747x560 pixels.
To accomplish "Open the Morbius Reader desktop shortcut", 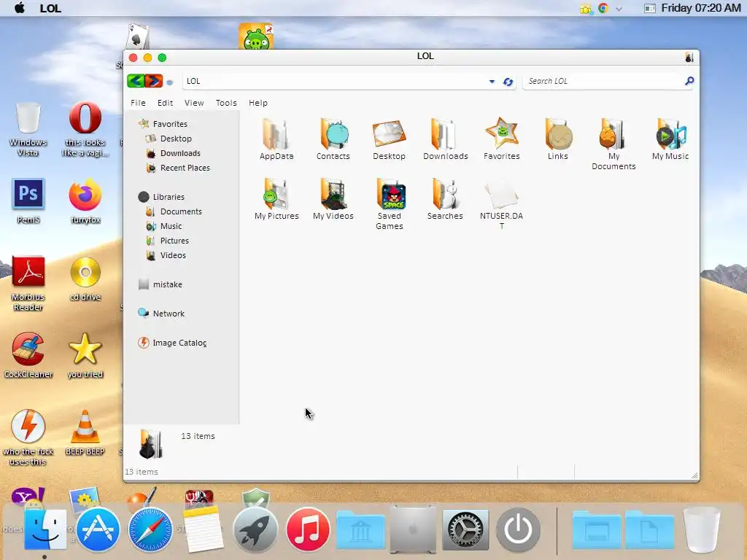I will coord(28,284).
